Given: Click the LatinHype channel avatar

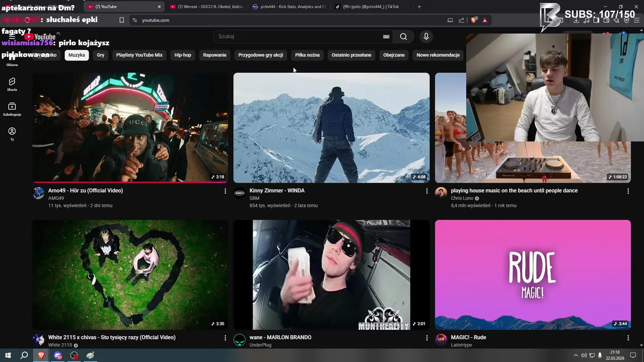Looking at the screenshot, I should click(x=441, y=340).
